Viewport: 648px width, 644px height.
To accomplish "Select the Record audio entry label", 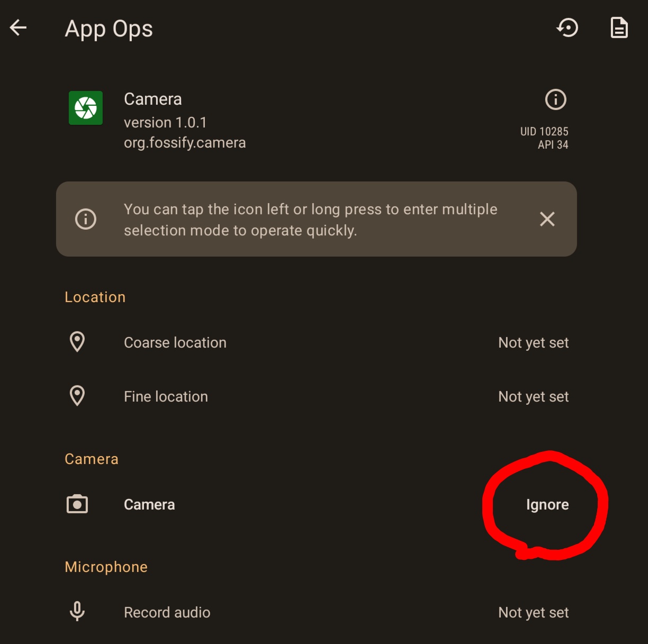I will coord(167,613).
